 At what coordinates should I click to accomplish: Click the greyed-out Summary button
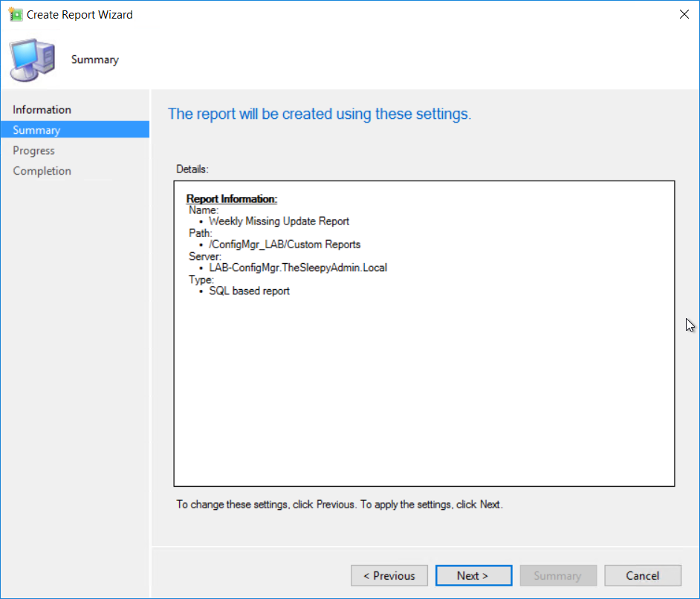pyautogui.click(x=557, y=575)
